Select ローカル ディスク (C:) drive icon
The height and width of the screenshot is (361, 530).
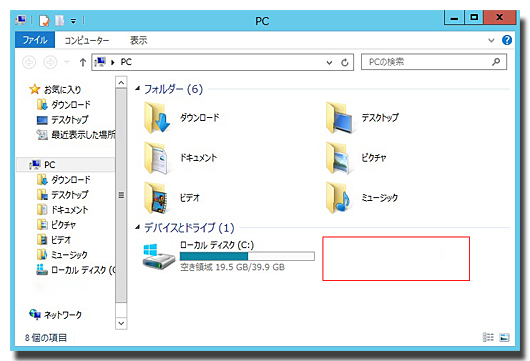pyautogui.click(x=159, y=256)
